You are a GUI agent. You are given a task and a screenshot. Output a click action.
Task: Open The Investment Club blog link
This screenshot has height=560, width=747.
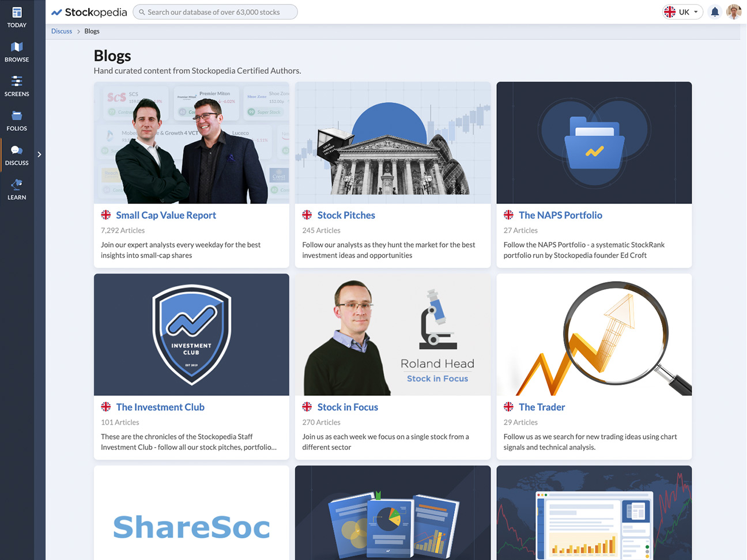tap(160, 407)
